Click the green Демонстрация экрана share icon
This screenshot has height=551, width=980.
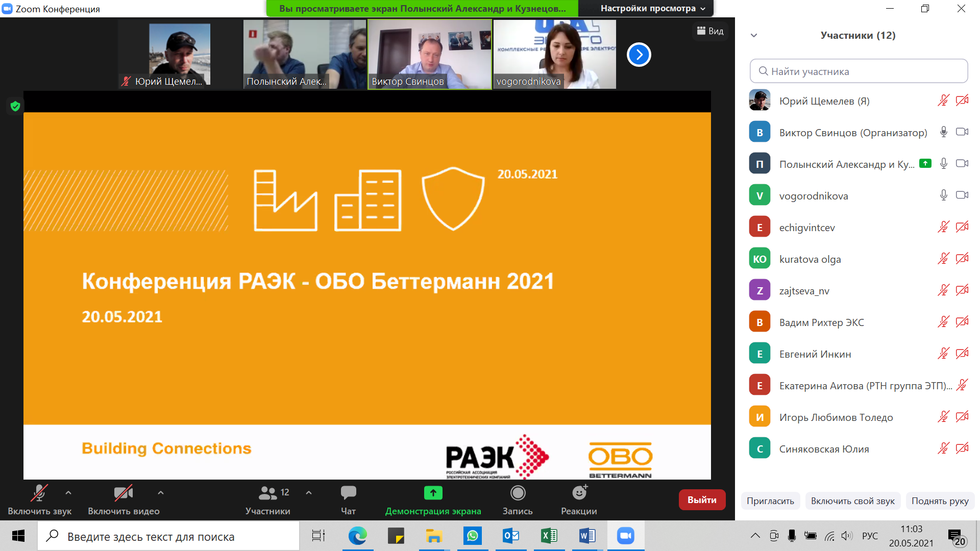(x=433, y=493)
